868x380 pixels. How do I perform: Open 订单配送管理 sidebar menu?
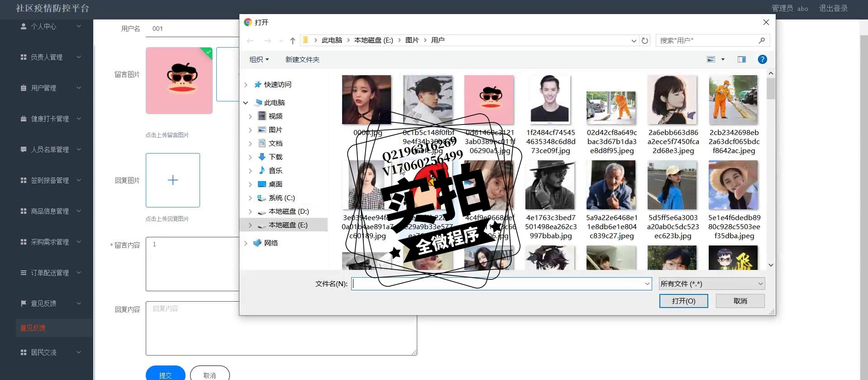(51, 273)
